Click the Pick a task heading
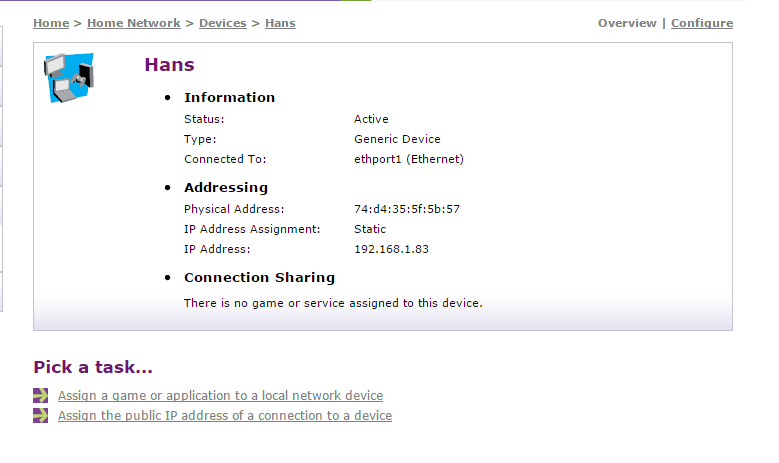 tap(93, 367)
